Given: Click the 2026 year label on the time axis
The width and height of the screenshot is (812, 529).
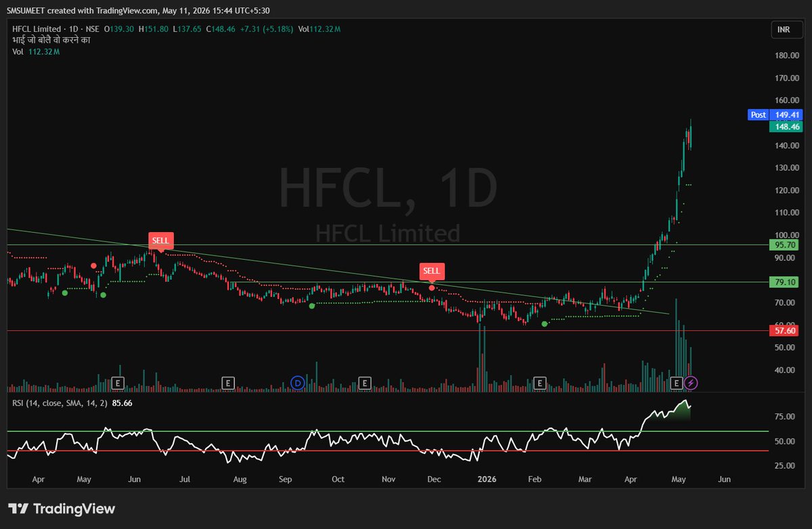Looking at the screenshot, I should 487,479.
